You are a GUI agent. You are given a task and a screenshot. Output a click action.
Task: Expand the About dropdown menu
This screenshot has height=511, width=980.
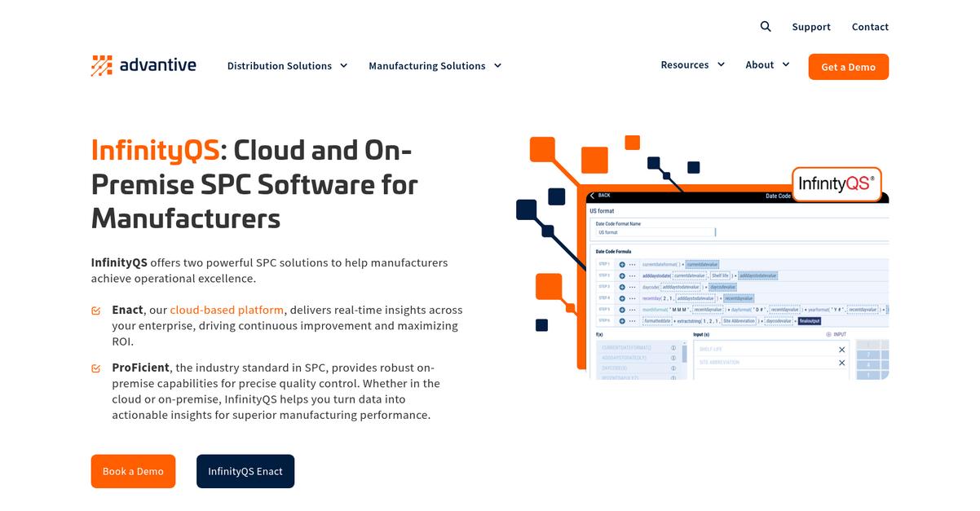(767, 65)
